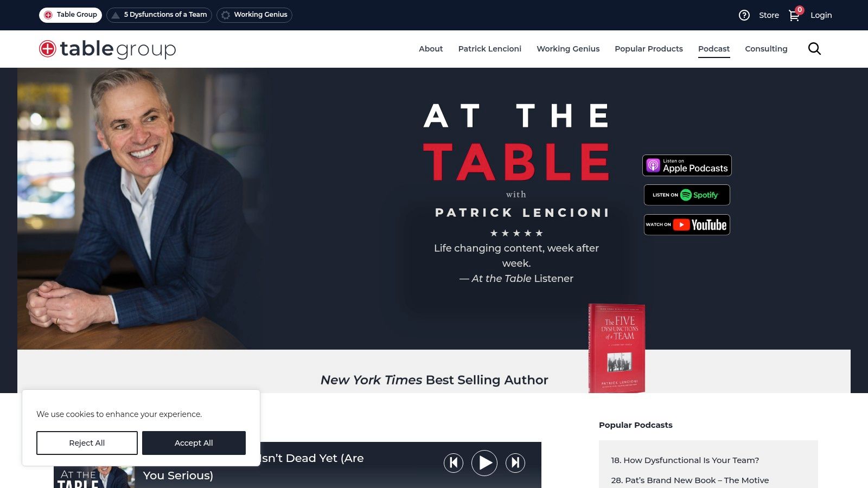Play the podcast episode
The width and height of the screenshot is (868, 488).
pos(484,463)
